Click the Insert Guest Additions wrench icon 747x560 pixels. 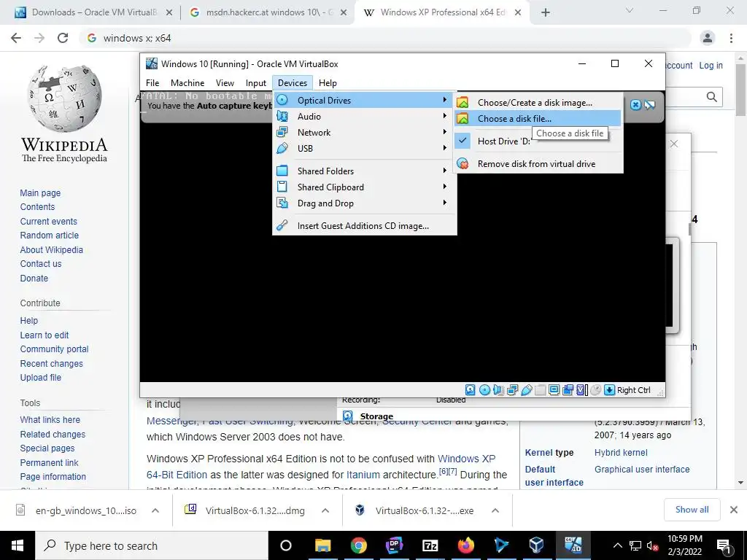pos(282,226)
